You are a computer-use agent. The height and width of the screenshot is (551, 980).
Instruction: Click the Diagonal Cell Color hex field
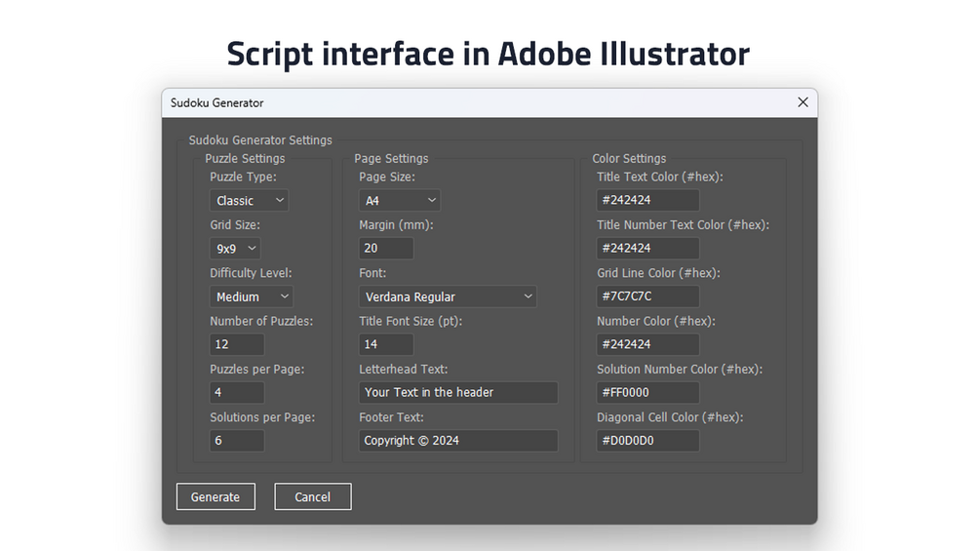tap(647, 440)
